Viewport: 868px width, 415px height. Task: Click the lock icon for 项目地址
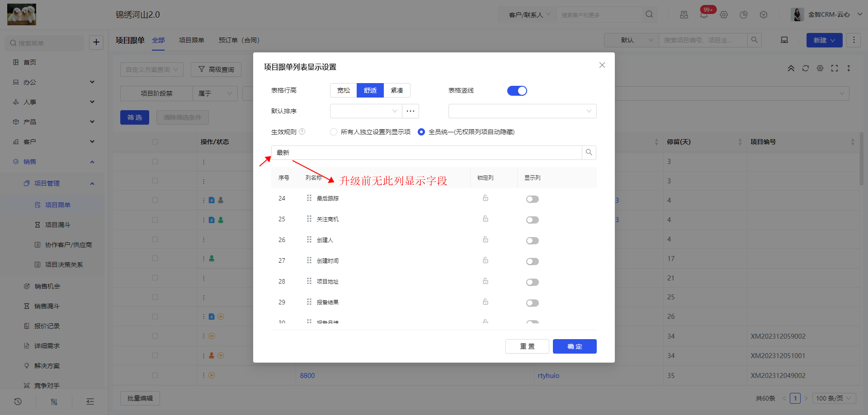pyautogui.click(x=485, y=281)
